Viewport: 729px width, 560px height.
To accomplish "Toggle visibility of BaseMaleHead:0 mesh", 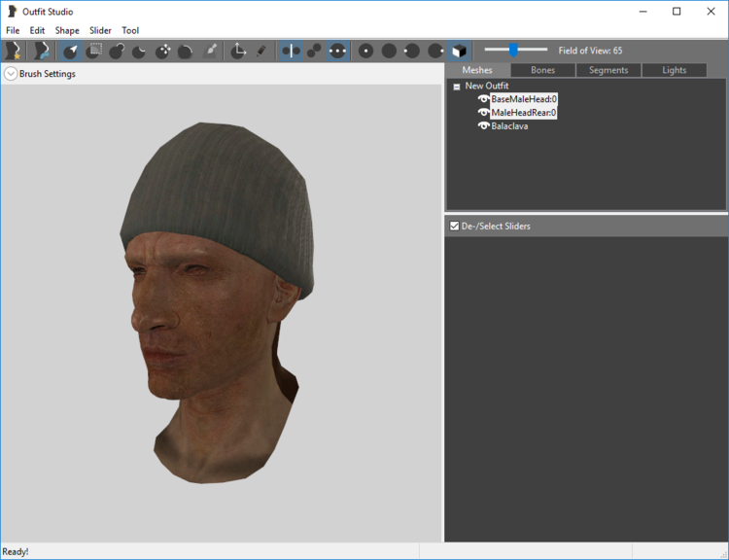I will [x=483, y=99].
